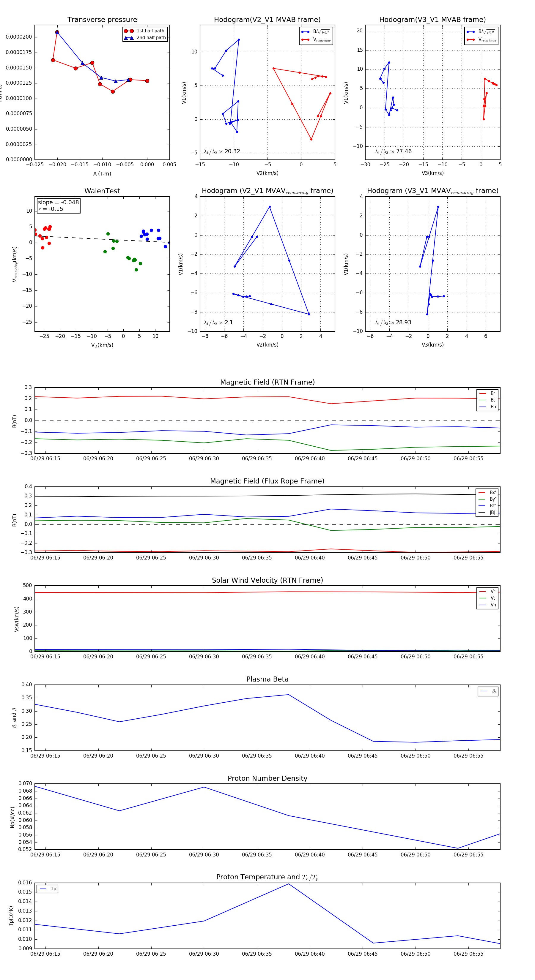Select the '2nd half path' legend entry
This screenshot has width=535, height=980.
pos(145,38)
